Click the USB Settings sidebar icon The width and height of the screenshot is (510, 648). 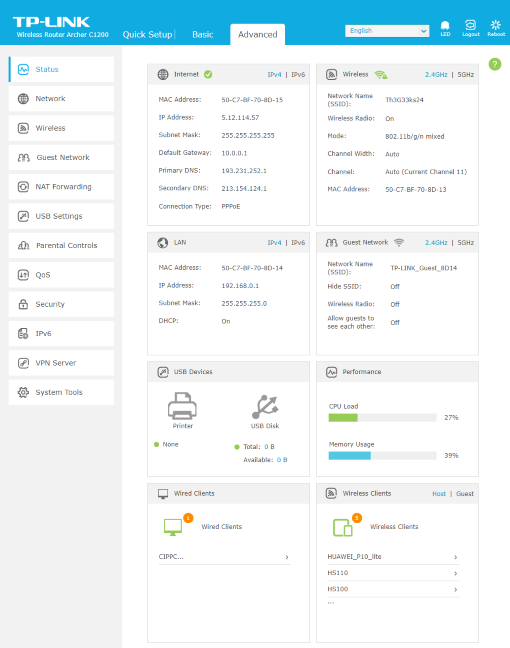point(23,216)
